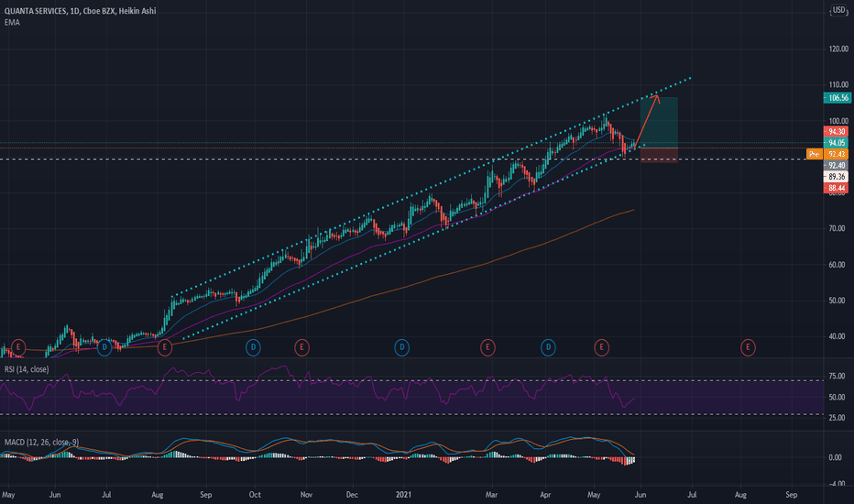Screen dimensions: 854x504
Task: Open the USD currency selector
Action: [838, 10]
